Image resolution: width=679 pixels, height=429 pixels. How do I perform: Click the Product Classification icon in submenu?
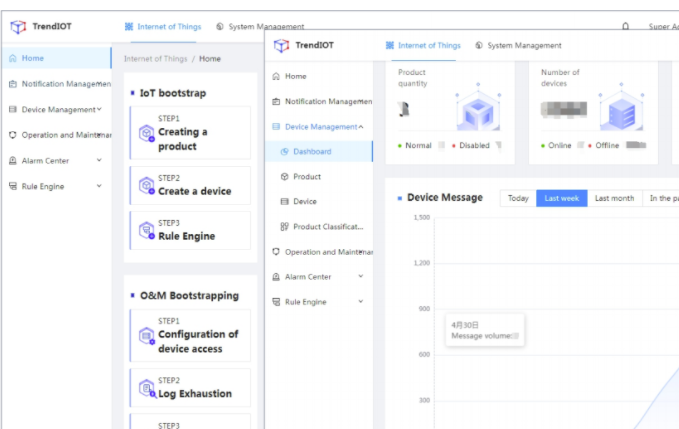(285, 227)
